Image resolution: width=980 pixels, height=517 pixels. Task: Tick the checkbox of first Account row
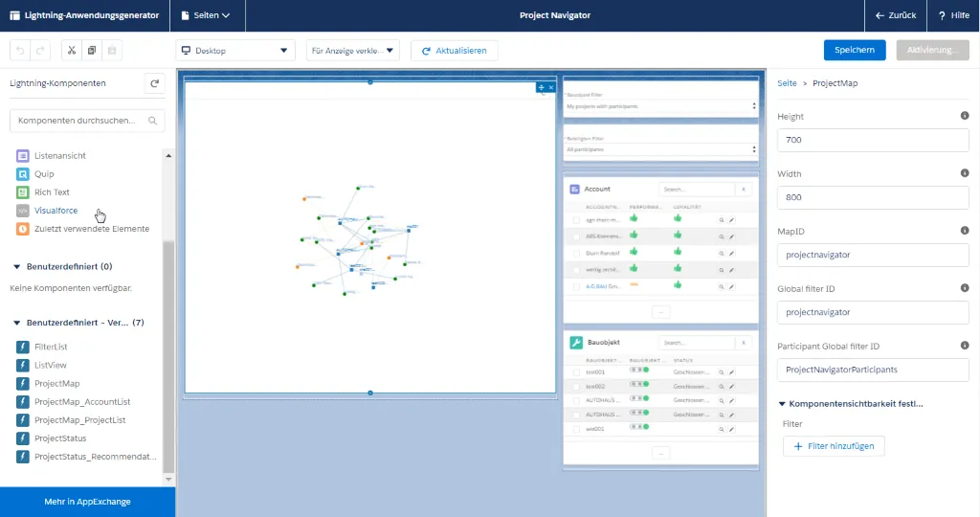[576, 220]
